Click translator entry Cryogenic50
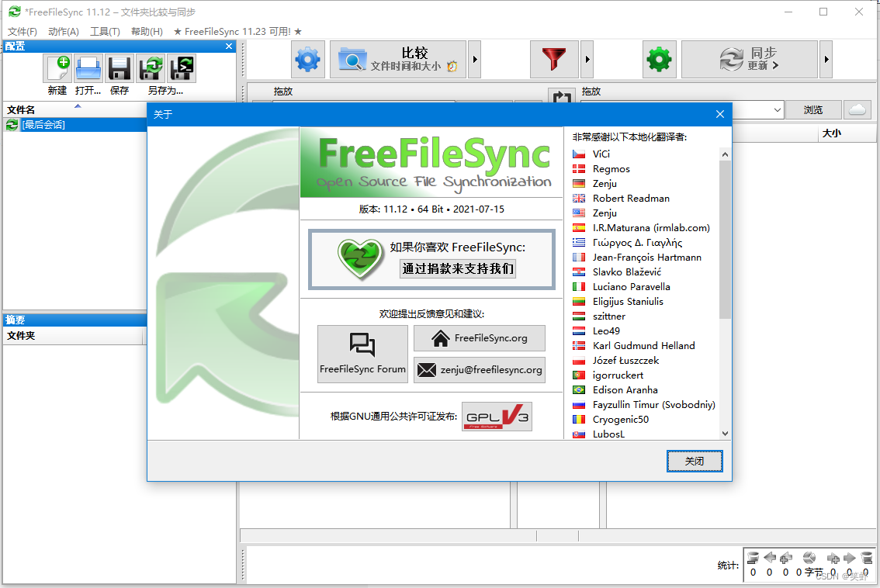880x588 pixels. click(621, 419)
